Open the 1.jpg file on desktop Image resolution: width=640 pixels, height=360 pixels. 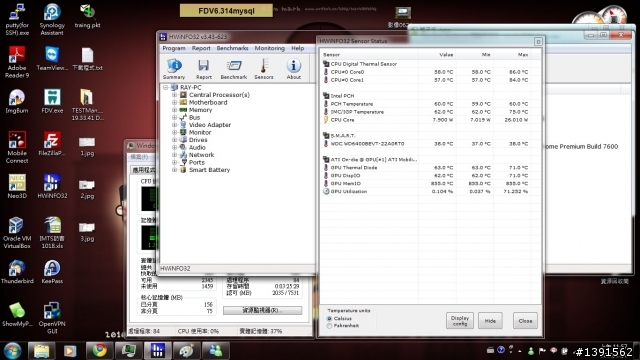[x=87, y=146]
